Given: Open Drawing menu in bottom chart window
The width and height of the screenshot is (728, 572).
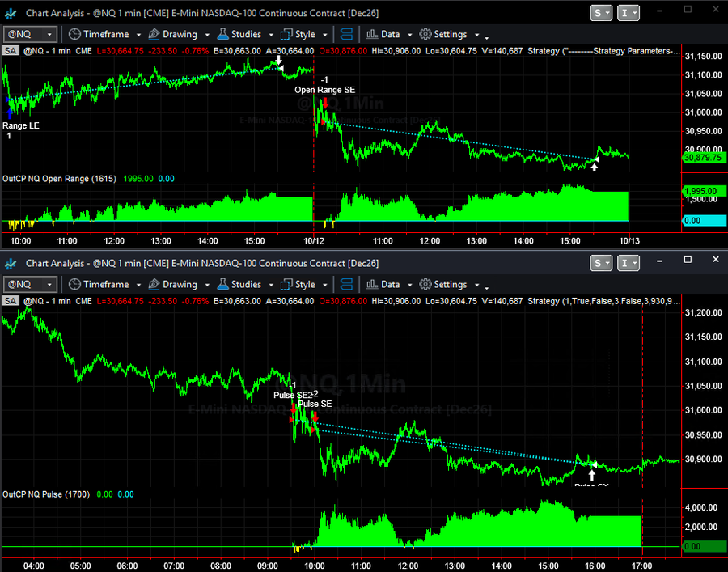Looking at the screenshot, I should (179, 285).
